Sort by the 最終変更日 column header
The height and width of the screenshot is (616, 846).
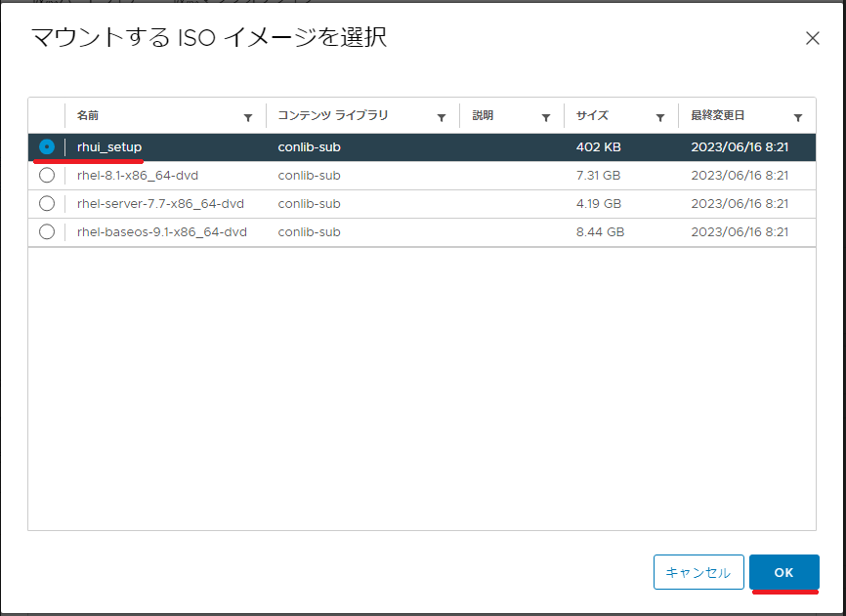718,115
